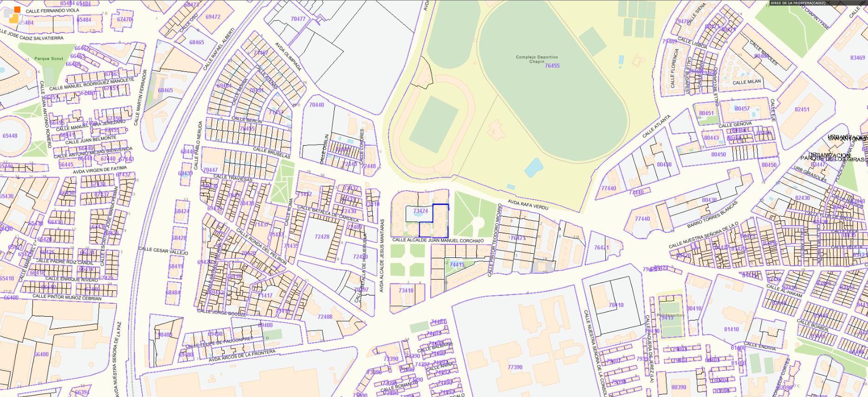This screenshot has height=397, width=868.
Task: Click the CALLE BOABDIL street label
Action: click(x=813, y=326)
